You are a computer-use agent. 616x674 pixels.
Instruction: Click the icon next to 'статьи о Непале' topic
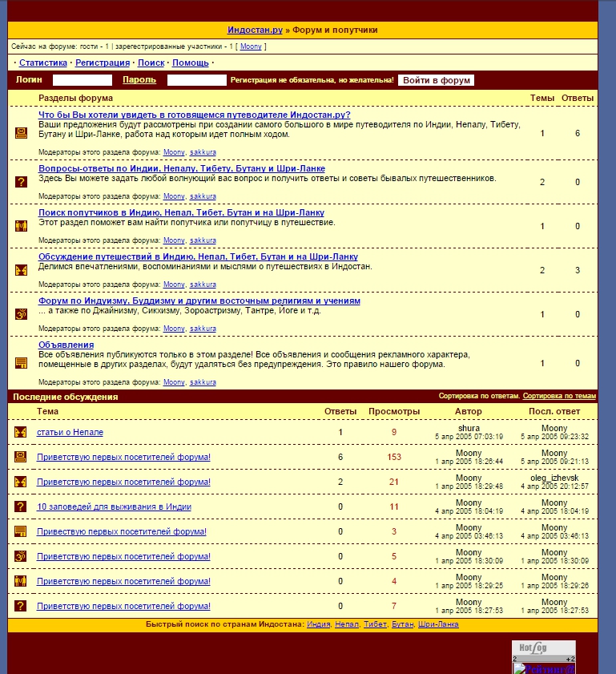21,433
